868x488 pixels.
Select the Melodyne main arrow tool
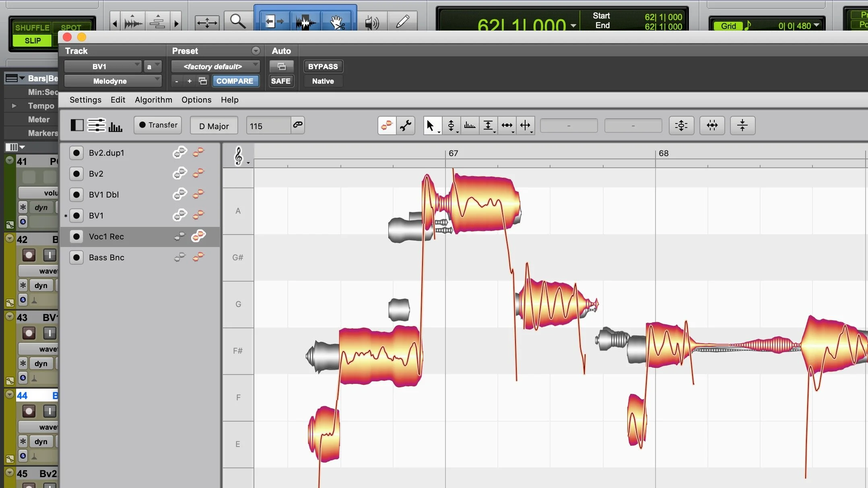coord(430,126)
